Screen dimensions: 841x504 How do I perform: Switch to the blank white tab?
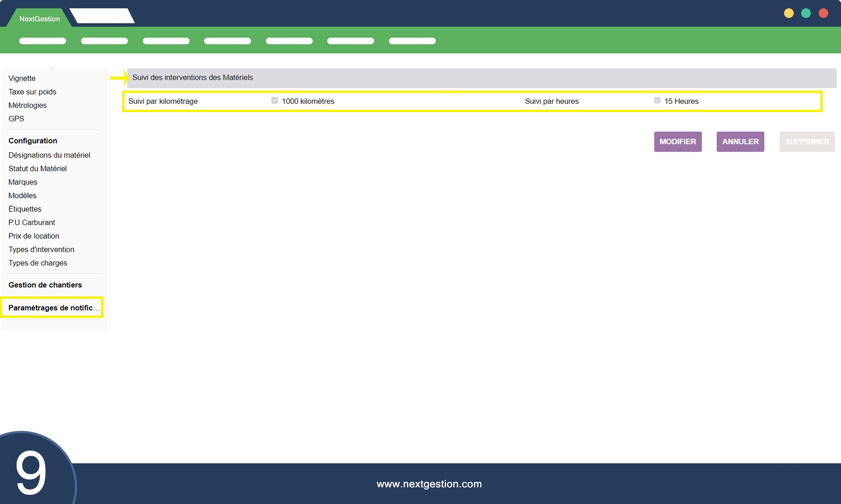[102, 16]
